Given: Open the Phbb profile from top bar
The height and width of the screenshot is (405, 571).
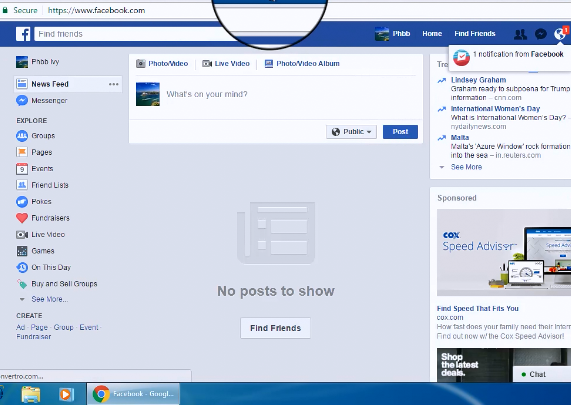Looking at the screenshot, I should pyautogui.click(x=393, y=34).
